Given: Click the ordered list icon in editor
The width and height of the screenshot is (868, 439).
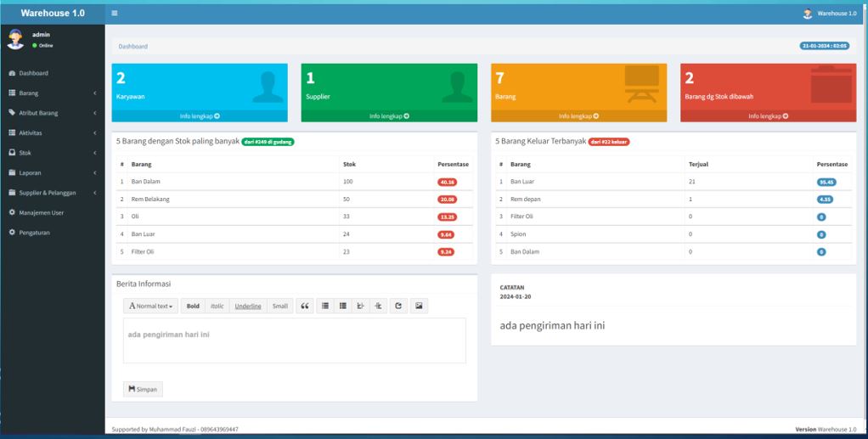Looking at the screenshot, I should click(x=343, y=306).
